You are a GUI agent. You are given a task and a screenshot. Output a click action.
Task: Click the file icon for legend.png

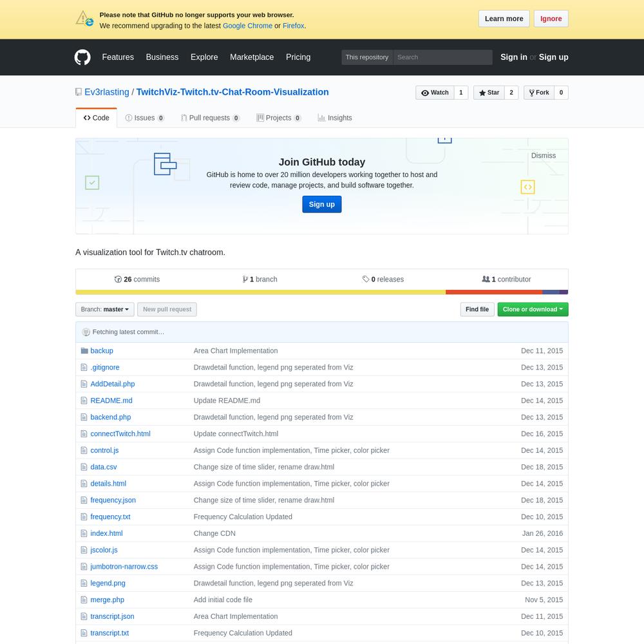(84, 583)
